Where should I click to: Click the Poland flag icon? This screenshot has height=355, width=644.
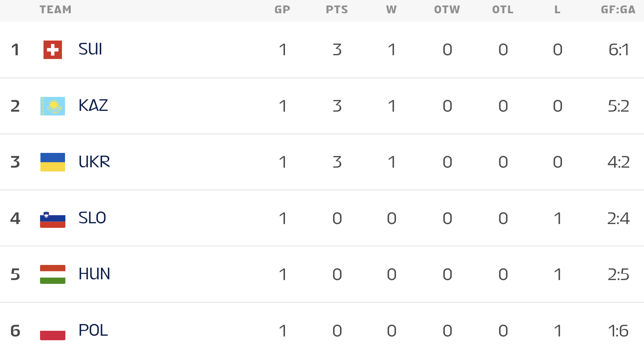(53, 332)
